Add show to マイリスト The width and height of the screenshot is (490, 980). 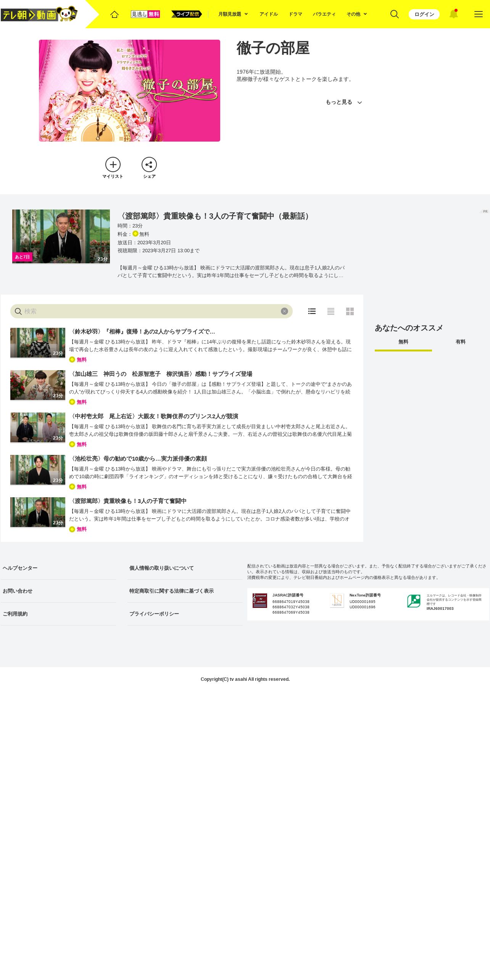[113, 168]
